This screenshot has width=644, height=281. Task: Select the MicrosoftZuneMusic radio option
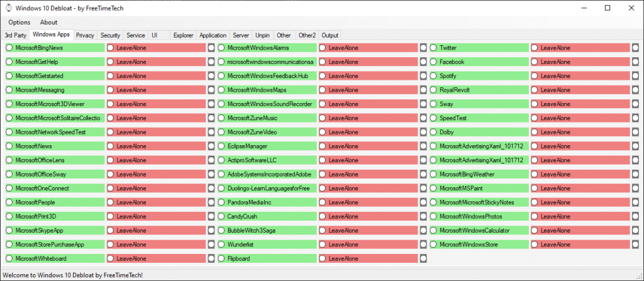[x=221, y=118]
